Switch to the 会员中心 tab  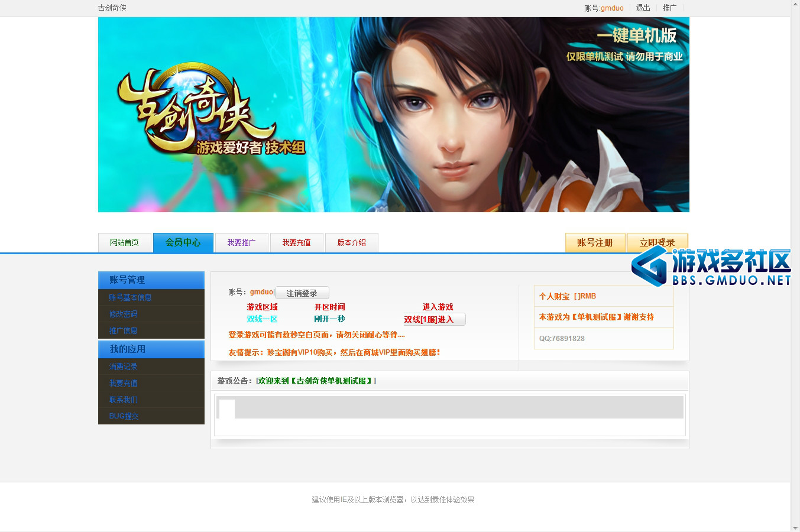tap(183, 242)
